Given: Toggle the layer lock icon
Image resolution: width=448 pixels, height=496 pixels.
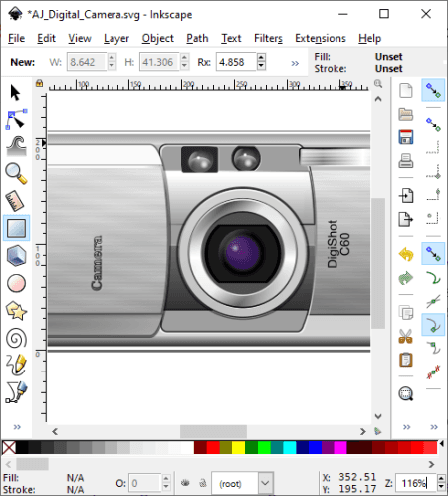Looking at the screenshot, I should (203, 483).
